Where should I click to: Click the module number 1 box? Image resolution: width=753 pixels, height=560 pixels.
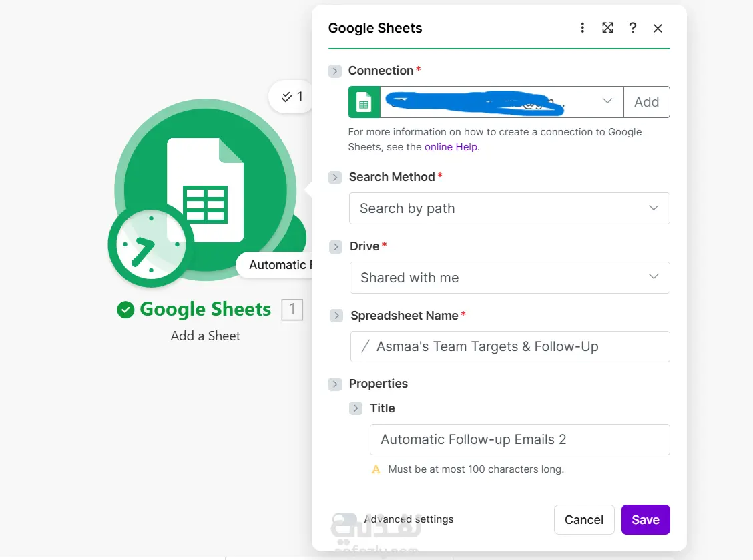tap(292, 309)
